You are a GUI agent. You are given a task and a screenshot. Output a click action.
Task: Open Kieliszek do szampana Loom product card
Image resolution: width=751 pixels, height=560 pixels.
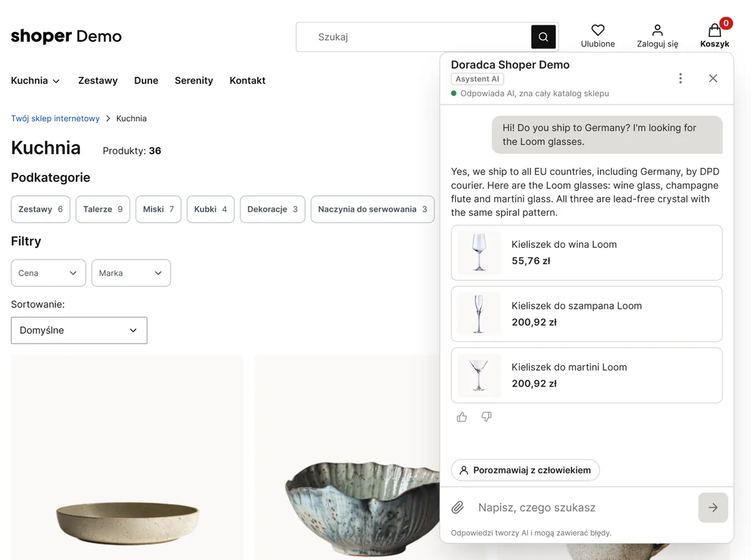coord(586,314)
